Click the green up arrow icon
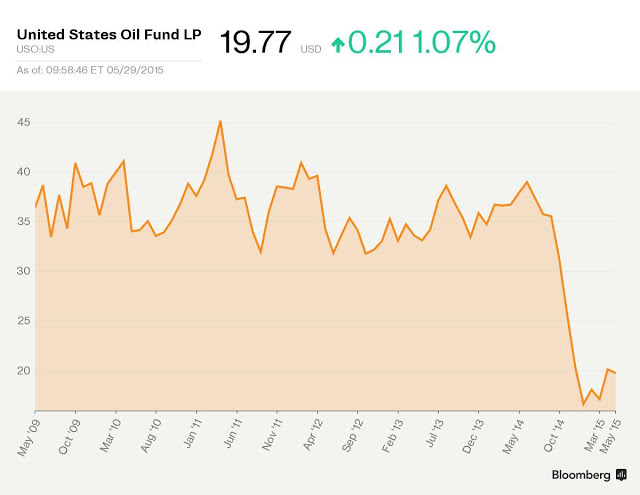 click(338, 45)
